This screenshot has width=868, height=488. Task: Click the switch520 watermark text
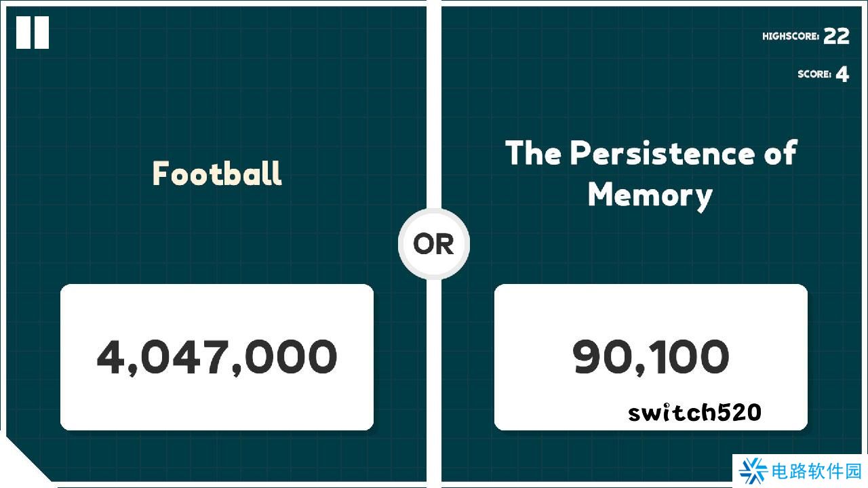coord(694,412)
